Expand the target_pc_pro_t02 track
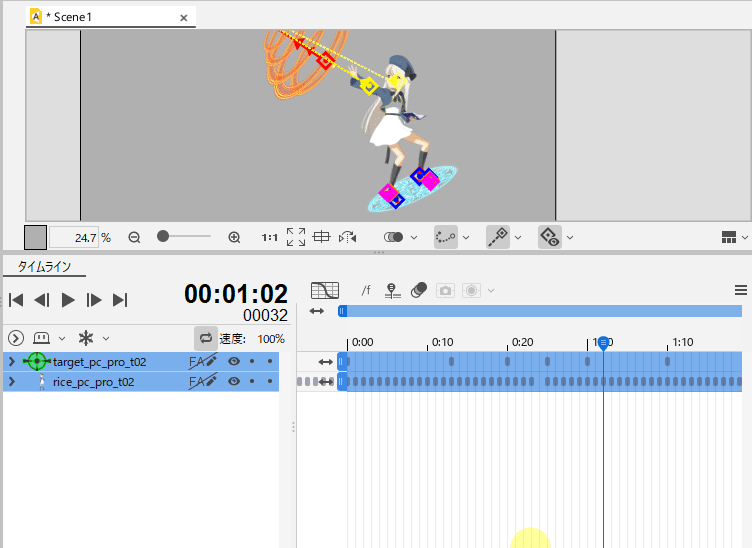The width and height of the screenshot is (752, 548). coord(12,362)
